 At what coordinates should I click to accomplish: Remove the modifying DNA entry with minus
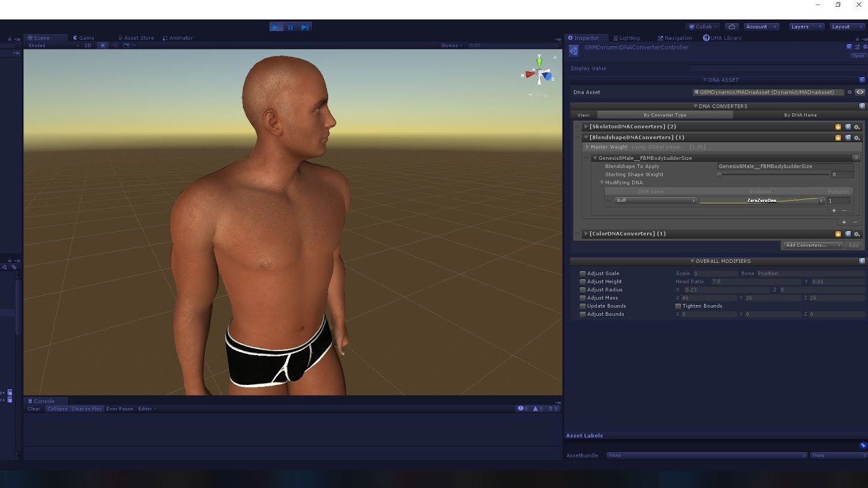tap(844, 211)
